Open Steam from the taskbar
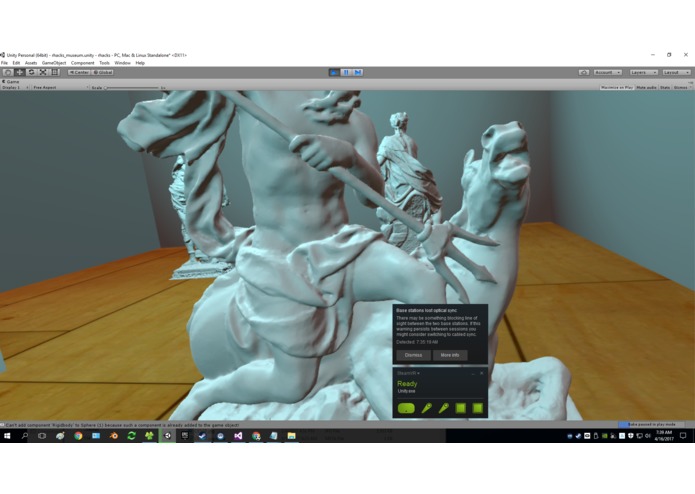The height and width of the screenshot is (494, 695). pos(202,436)
